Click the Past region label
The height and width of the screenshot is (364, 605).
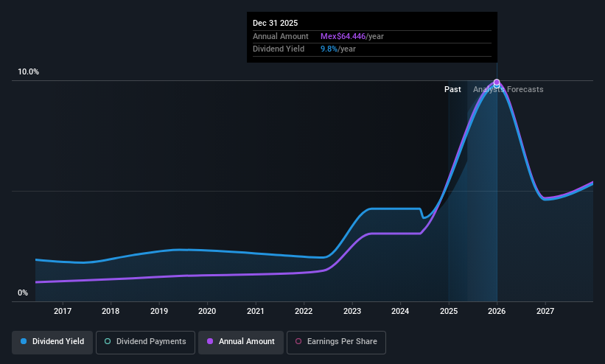tap(452, 90)
